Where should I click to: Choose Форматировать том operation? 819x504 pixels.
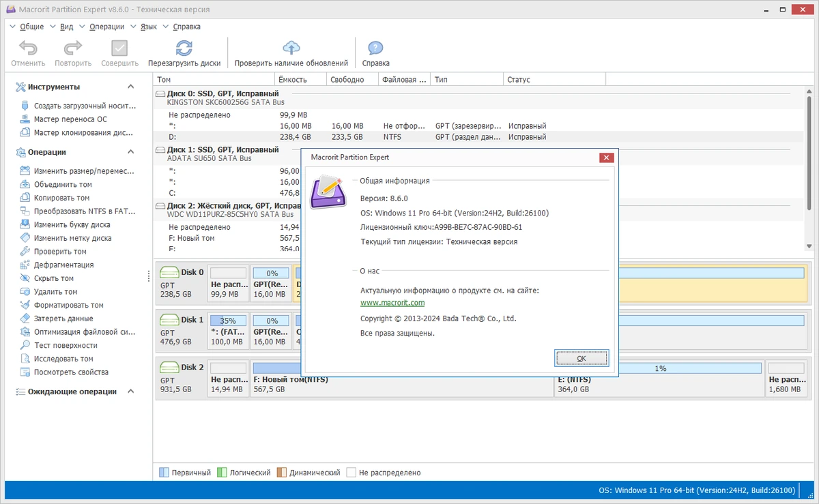click(x=61, y=305)
